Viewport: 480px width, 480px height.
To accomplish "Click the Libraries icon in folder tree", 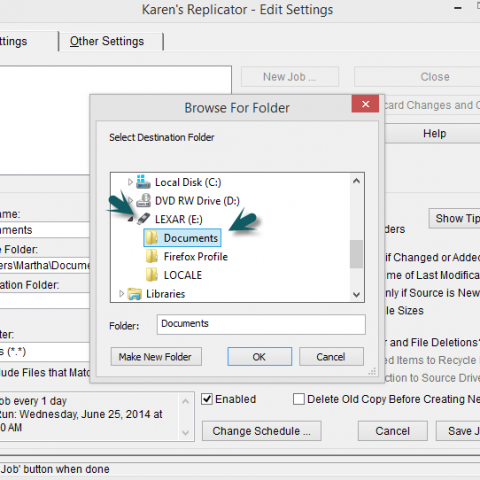I will click(135, 294).
